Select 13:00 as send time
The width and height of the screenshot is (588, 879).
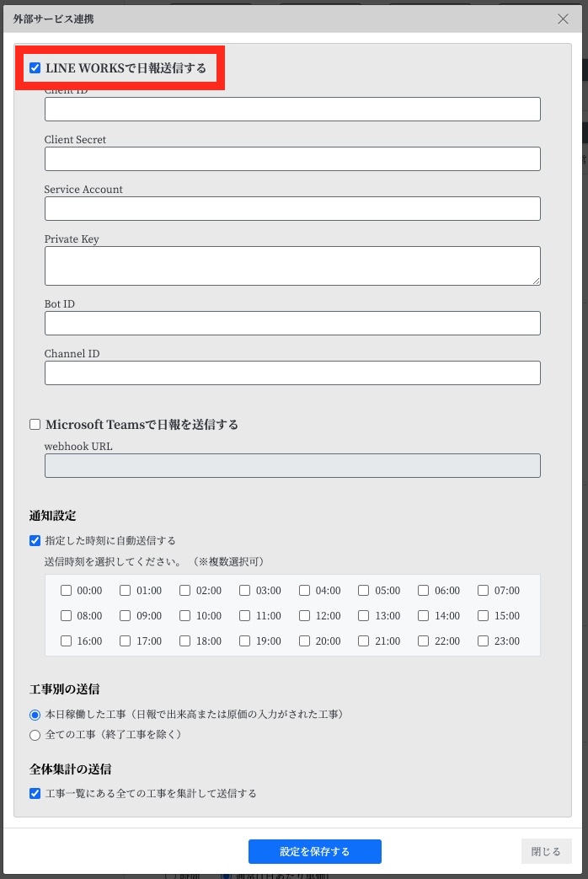tap(364, 615)
